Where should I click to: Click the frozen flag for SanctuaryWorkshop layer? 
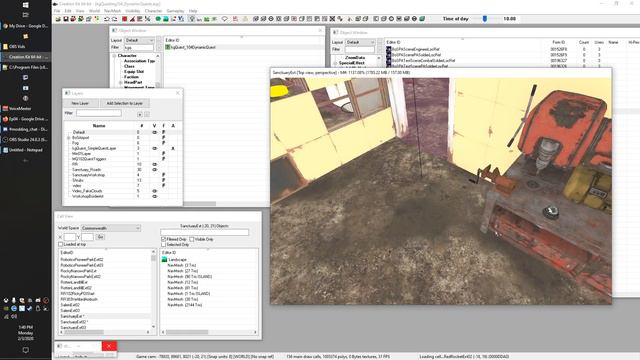163,175
